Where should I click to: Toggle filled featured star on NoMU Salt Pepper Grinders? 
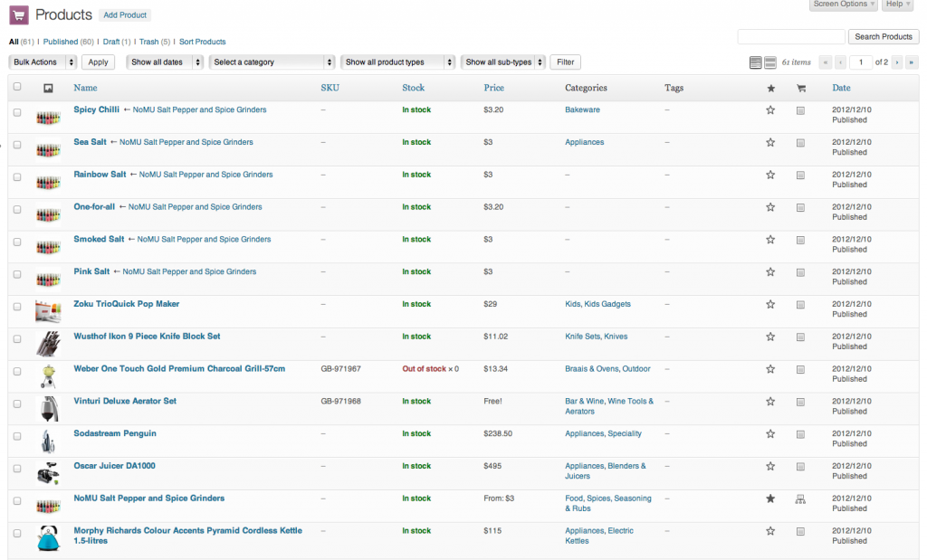[770, 498]
